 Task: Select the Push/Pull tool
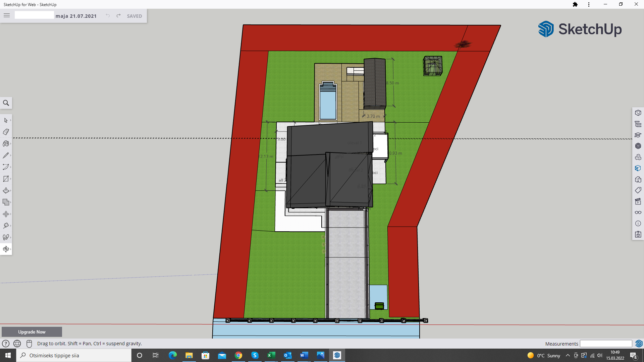click(6, 191)
